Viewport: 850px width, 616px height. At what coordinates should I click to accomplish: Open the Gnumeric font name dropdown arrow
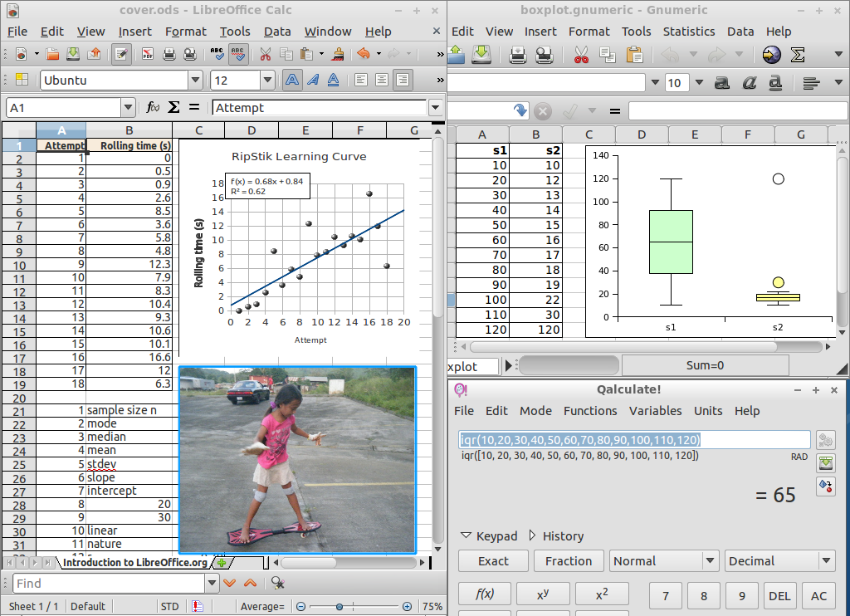click(655, 82)
